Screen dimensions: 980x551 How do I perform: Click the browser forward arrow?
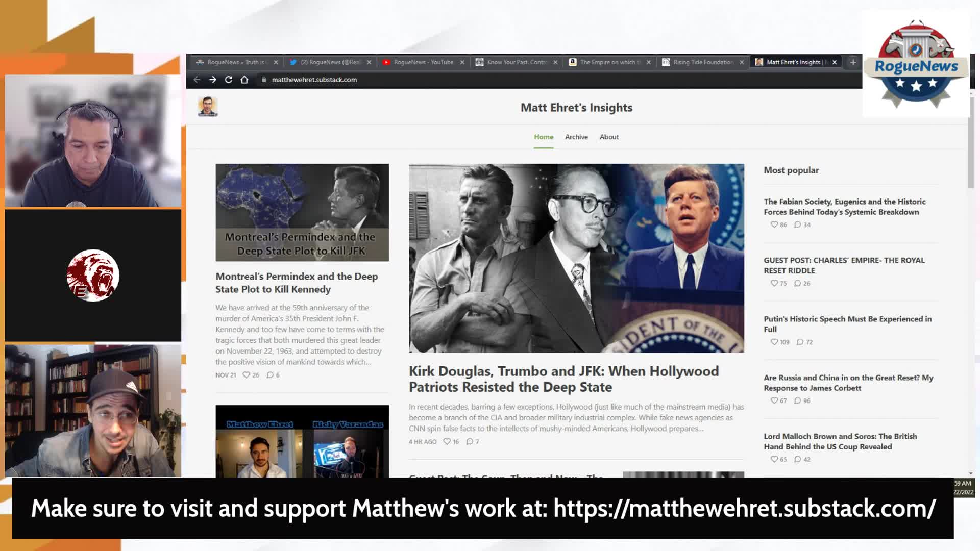pyautogui.click(x=213, y=80)
